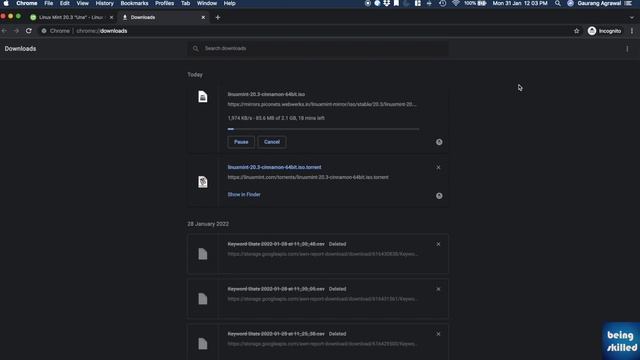Remove the second Keyword Stats csv entry

(x=438, y=289)
